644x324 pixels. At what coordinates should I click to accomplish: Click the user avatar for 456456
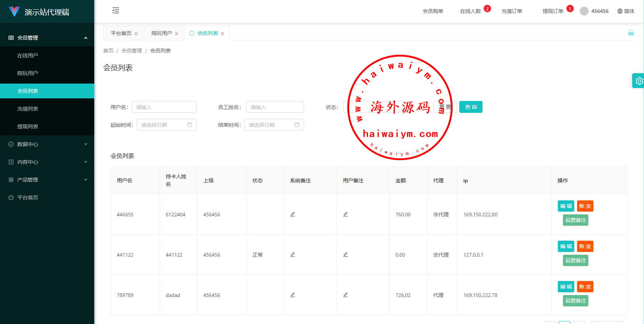[584, 11]
